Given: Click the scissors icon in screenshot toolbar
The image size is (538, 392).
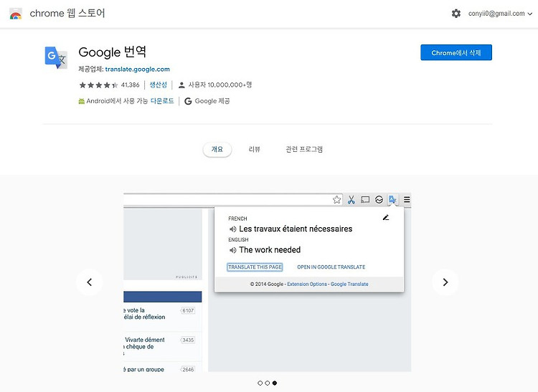Looking at the screenshot, I should pyautogui.click(x=351, y=199).
